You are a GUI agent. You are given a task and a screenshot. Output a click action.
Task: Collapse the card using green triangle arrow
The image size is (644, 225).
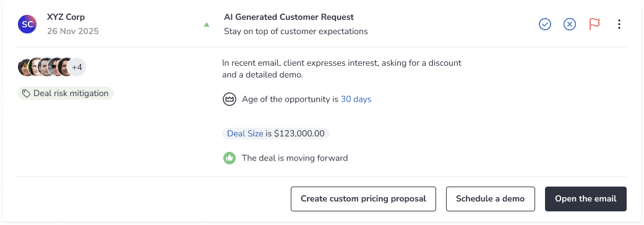pos(207,25)
